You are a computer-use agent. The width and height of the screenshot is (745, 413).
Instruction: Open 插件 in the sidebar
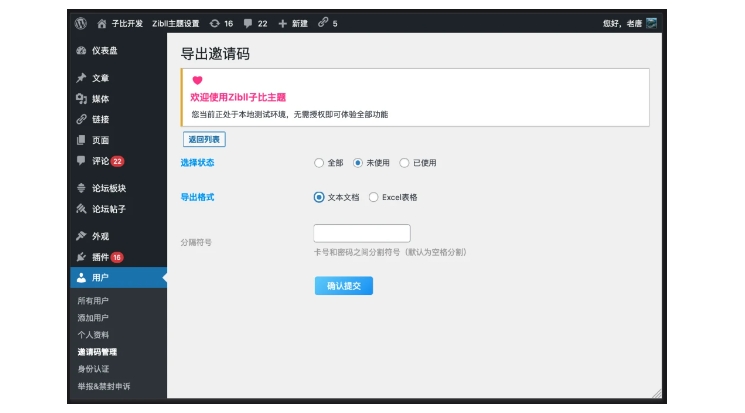tap(100, 257)
